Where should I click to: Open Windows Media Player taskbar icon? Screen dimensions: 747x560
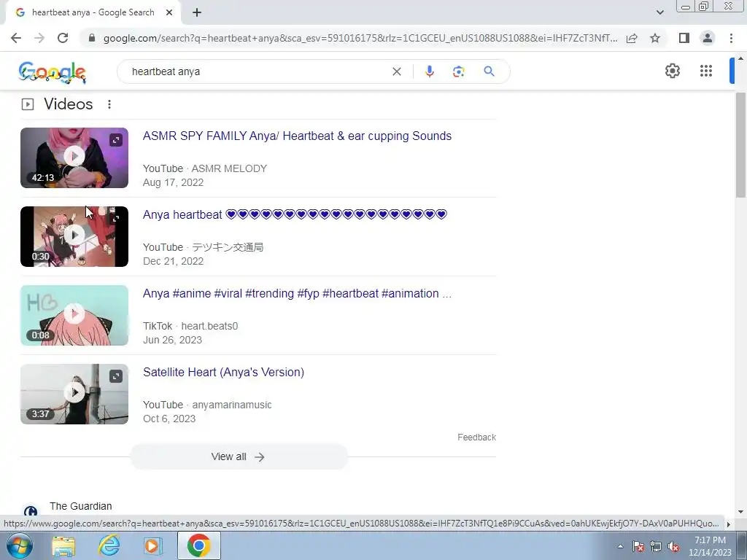click(153, 546)
